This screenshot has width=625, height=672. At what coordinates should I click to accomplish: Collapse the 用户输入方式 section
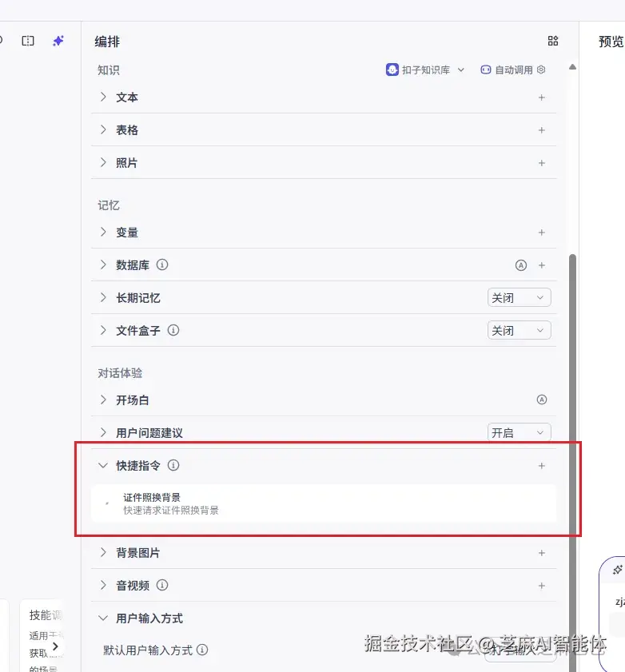[x=103, y=618]
